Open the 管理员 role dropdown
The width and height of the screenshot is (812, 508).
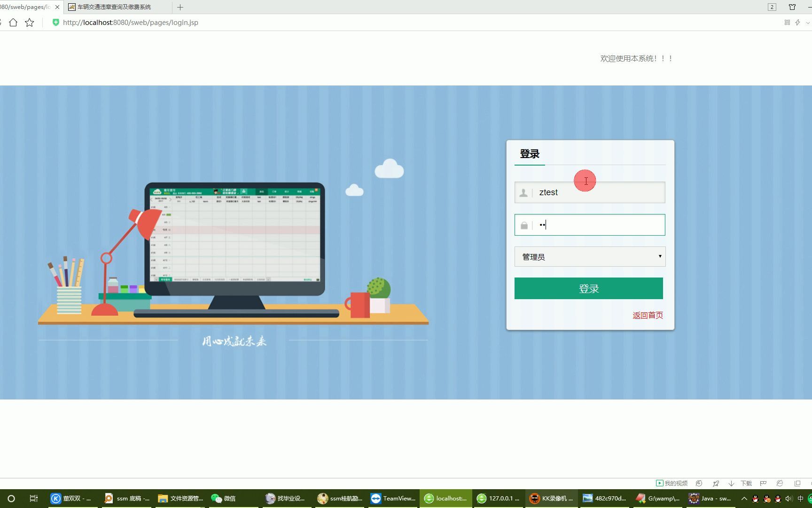590,256
